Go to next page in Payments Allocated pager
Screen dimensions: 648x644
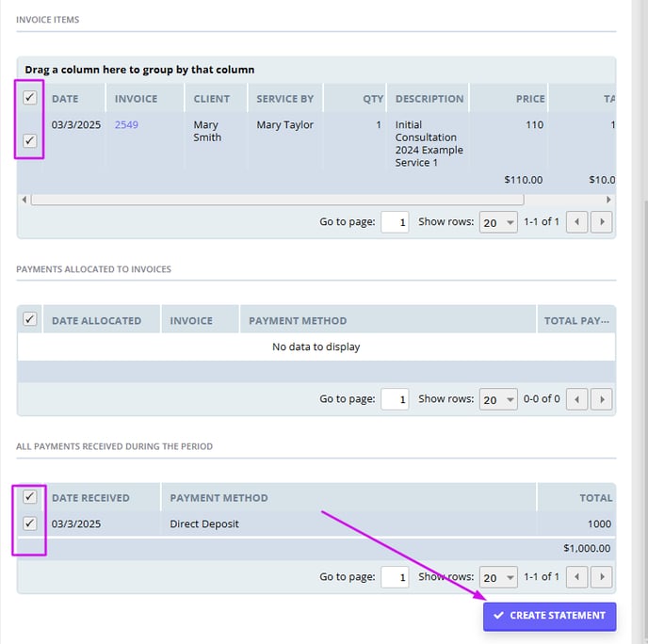602,399
